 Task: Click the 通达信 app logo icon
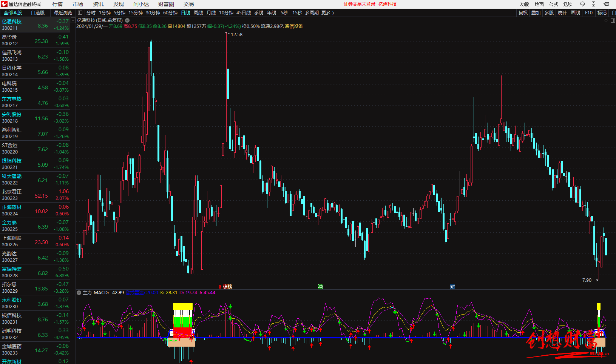click(4, 4)
